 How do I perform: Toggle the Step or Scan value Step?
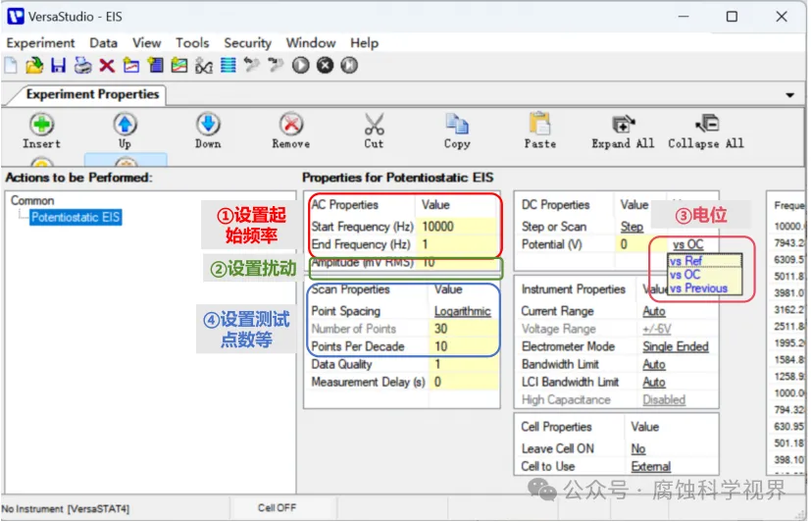632,227
